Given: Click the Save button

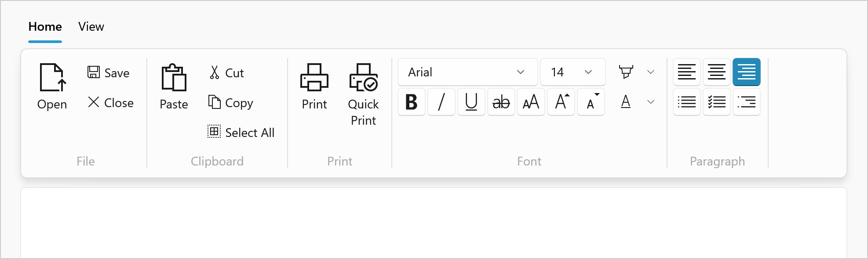Looking at the screenshot, I should 109,73.
